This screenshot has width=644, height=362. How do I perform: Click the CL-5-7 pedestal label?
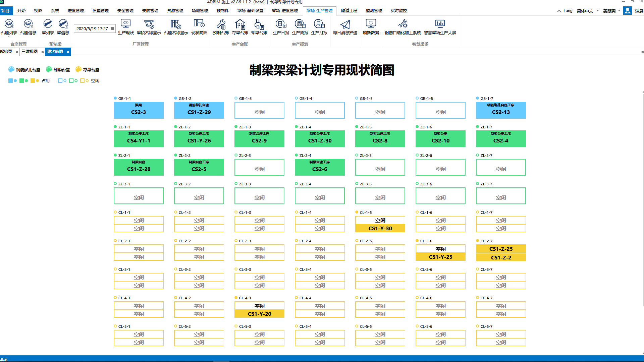[x=486, y=326]
